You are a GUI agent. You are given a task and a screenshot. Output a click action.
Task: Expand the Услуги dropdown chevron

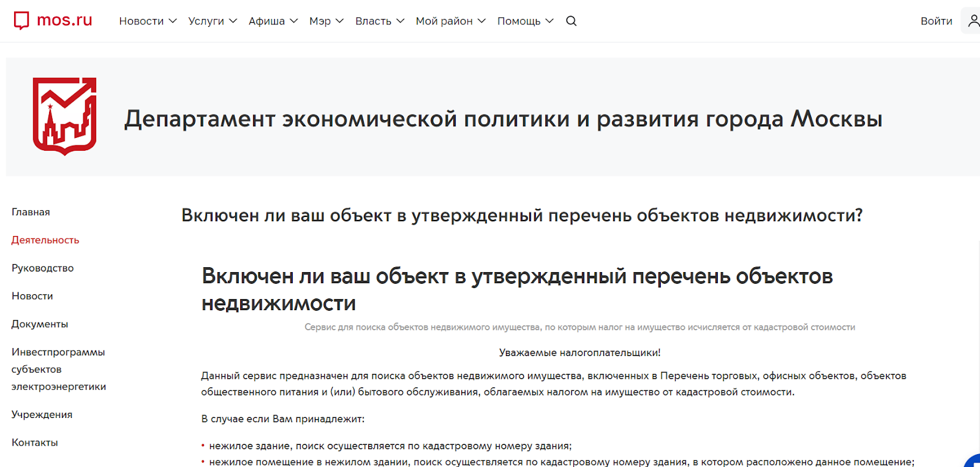(x=233, y=21)
